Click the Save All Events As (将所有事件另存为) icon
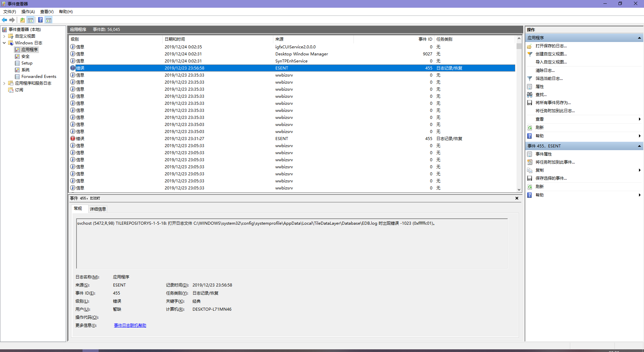This screenshot has width=644, height=352. pyautogui.click(x=530, y=103)
